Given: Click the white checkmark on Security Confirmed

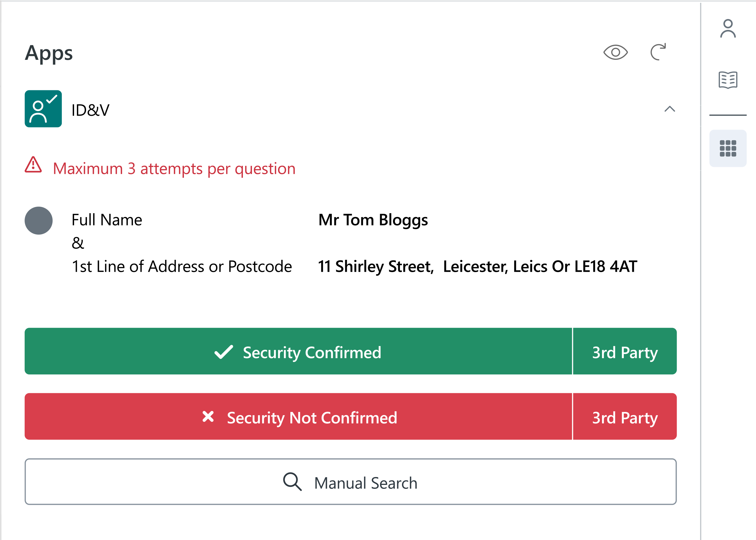Looking at the screenshot, I should (x=224, y=352).
